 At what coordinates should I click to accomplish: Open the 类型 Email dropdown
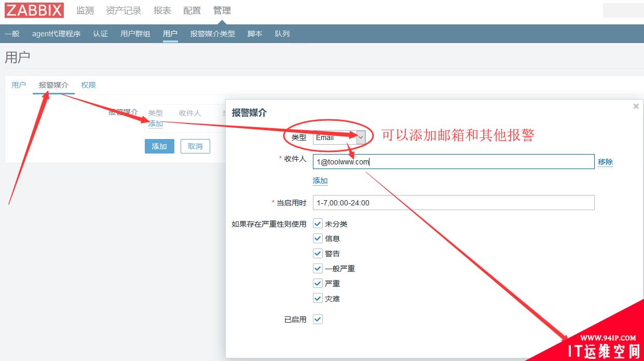click(x=339, y=137)
